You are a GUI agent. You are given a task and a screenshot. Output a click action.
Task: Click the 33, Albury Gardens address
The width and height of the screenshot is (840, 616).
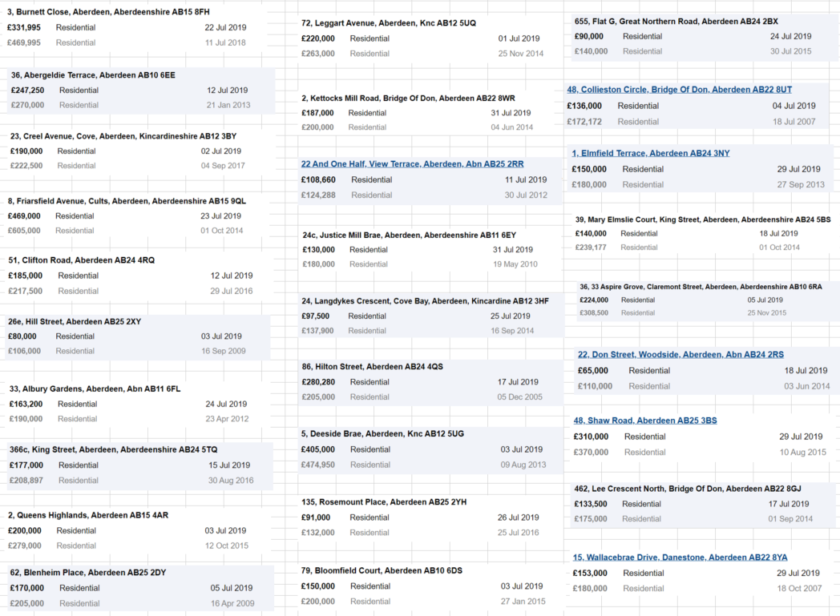[95, 389]
